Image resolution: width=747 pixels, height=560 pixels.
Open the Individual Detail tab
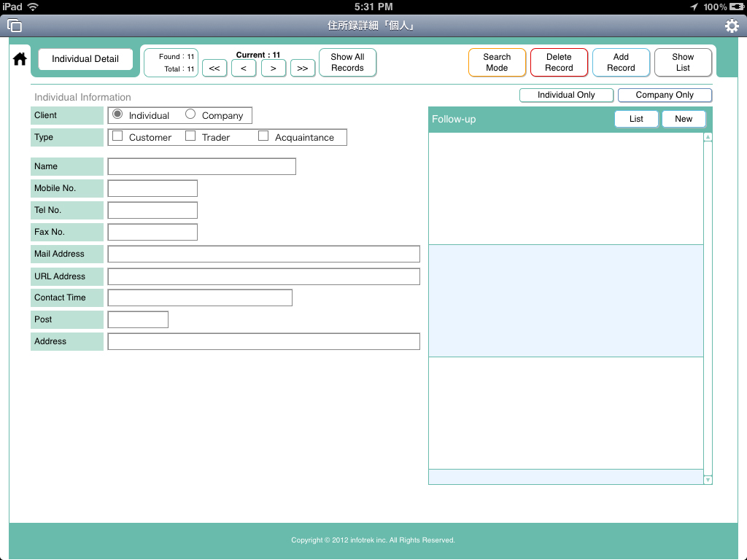coord(85,59)
